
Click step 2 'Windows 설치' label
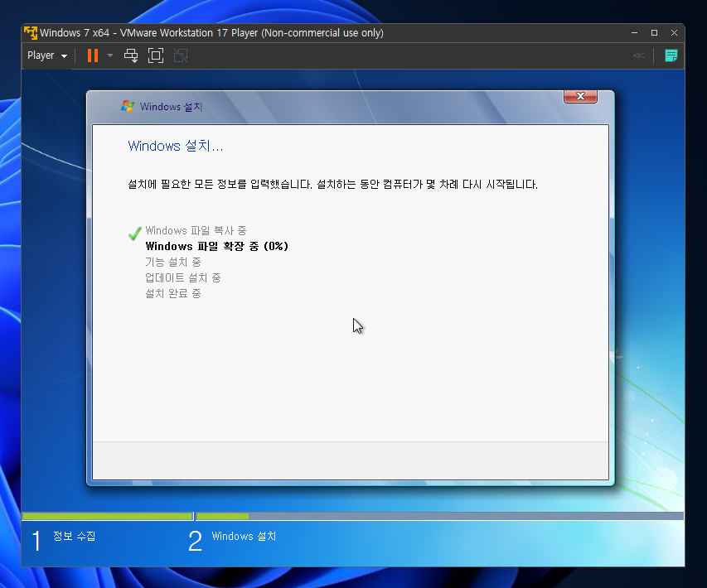pos(244,536)
